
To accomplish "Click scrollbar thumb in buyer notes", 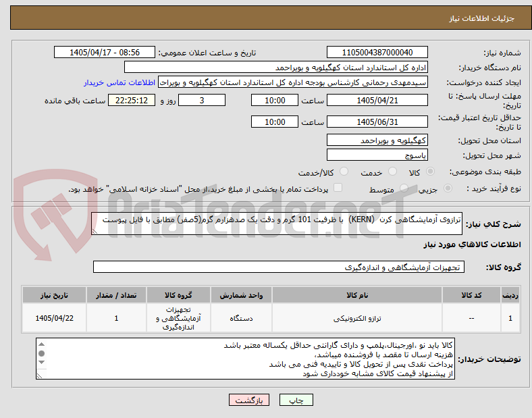I will (41, 354).
